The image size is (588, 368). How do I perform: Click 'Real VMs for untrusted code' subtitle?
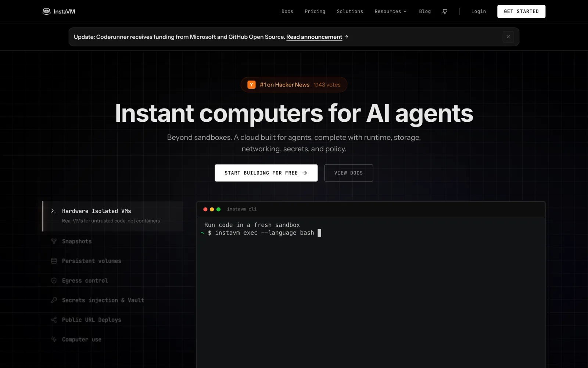tap(111, 221)
